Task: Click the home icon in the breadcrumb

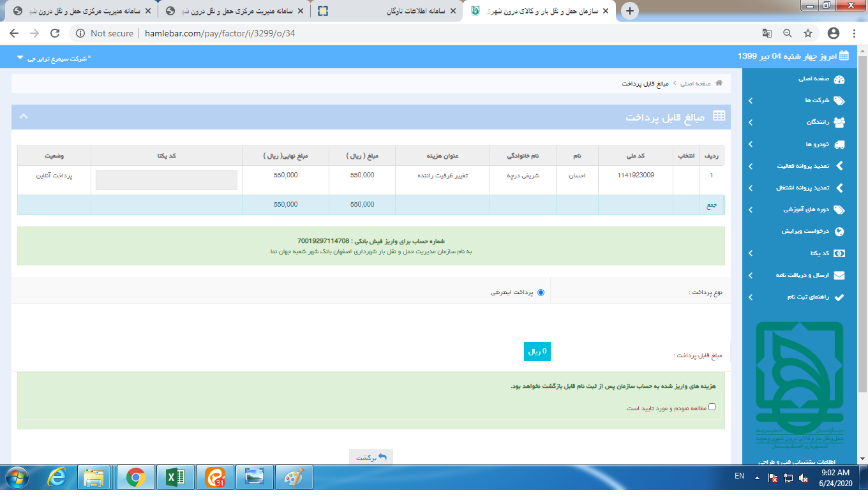Action: click(719, 84)
